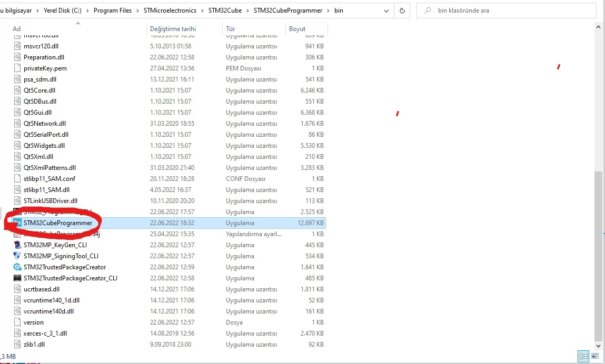Click the Qt5SerialPort.dll file icon
The width and height of the screenshot is (605, 364).
click(17, 135)
